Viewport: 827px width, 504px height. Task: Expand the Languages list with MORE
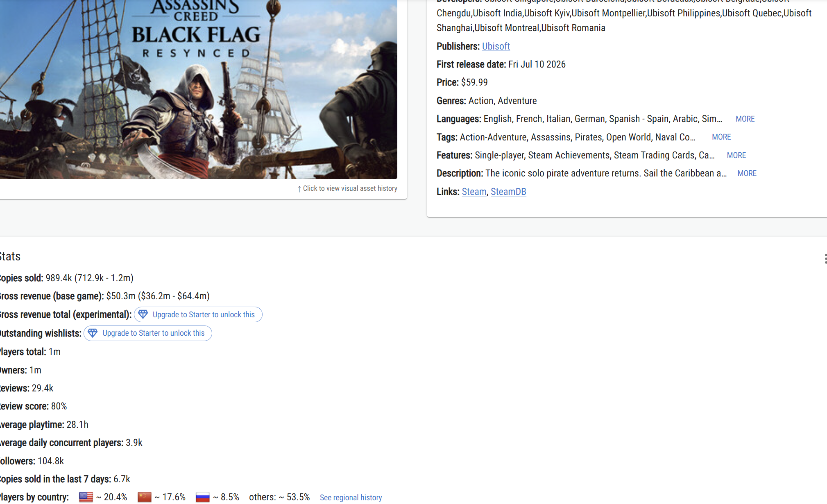click(745, 119)
